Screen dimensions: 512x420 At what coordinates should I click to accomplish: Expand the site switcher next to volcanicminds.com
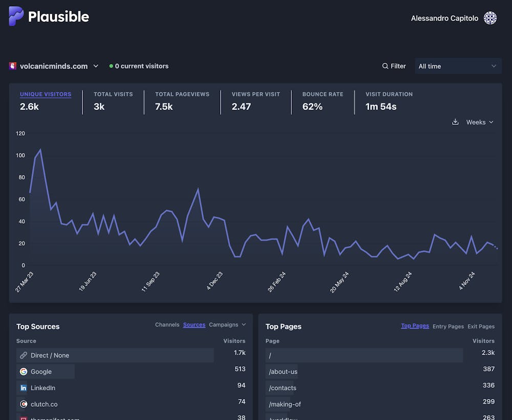click(96, 65)
